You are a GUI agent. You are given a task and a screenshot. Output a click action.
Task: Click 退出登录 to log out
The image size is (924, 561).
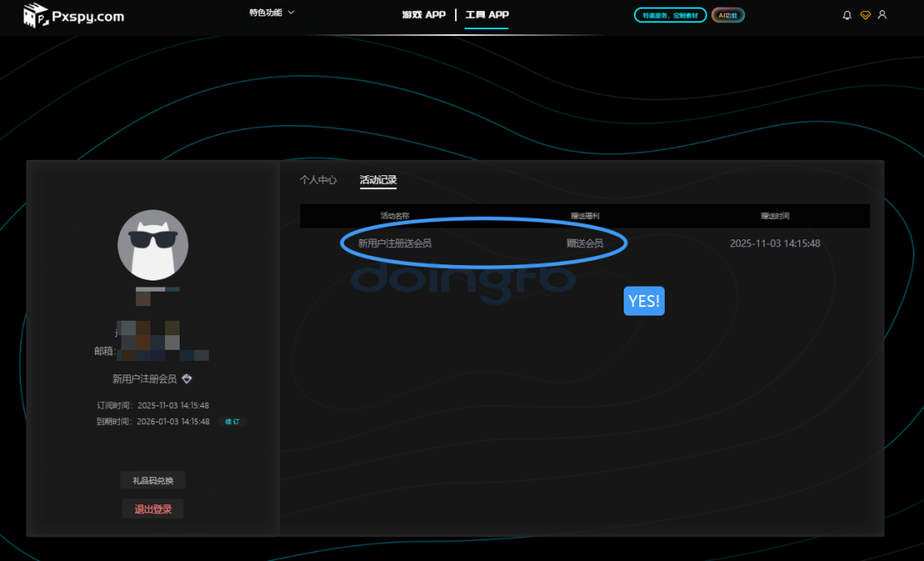[153, 509]
